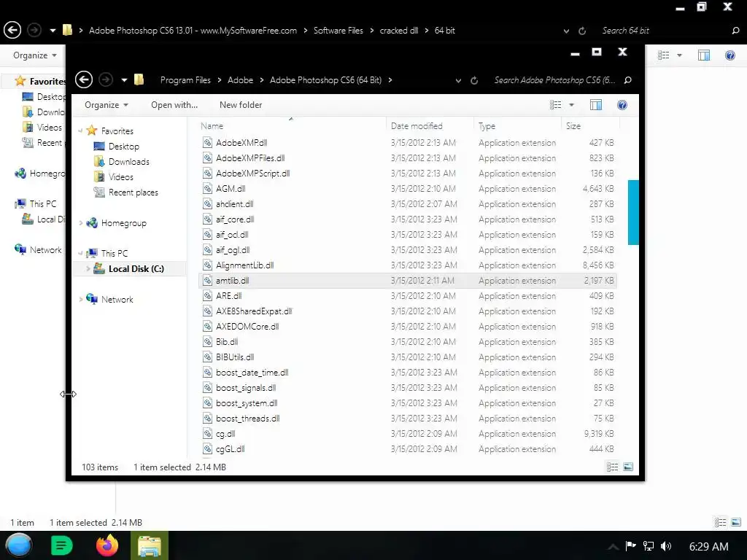Expand Homegroup in front window navigation
This screenshot has width=747, height=560.
[80, 223]
